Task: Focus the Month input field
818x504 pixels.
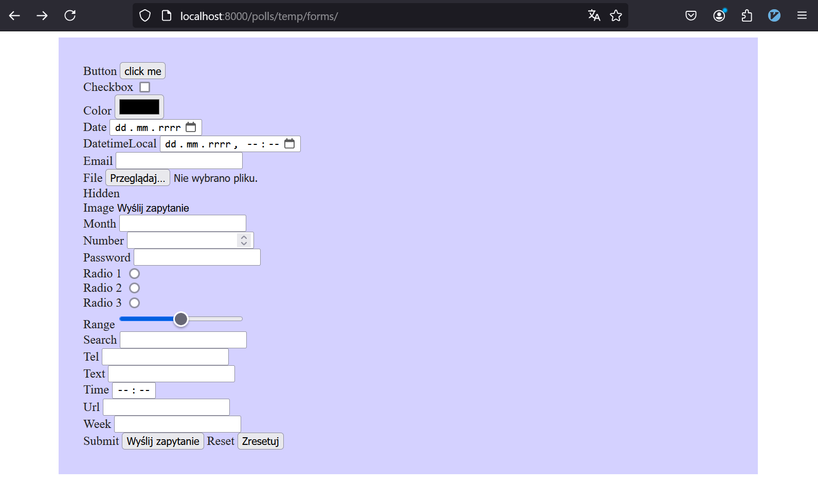Action: (x=183, y=223)
